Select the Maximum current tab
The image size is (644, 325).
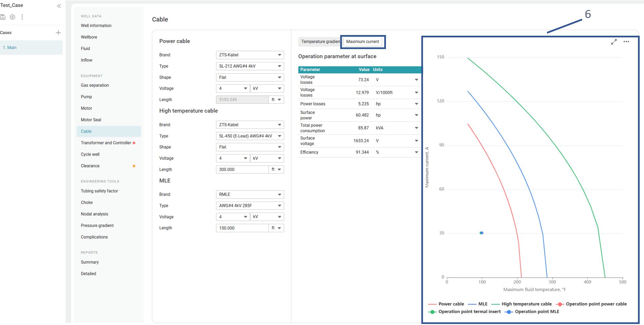(363, 42)
